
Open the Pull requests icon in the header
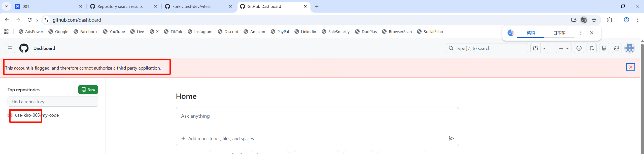(591, 48)
